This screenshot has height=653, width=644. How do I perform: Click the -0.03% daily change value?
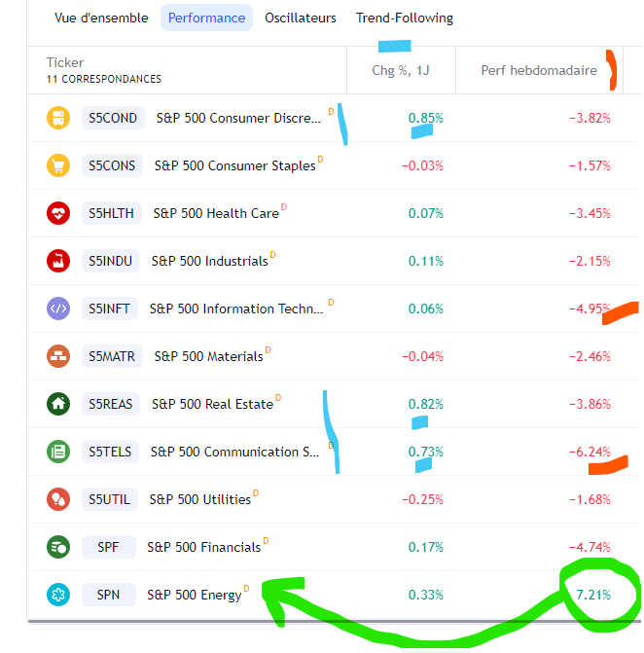[x=422, y=165]
